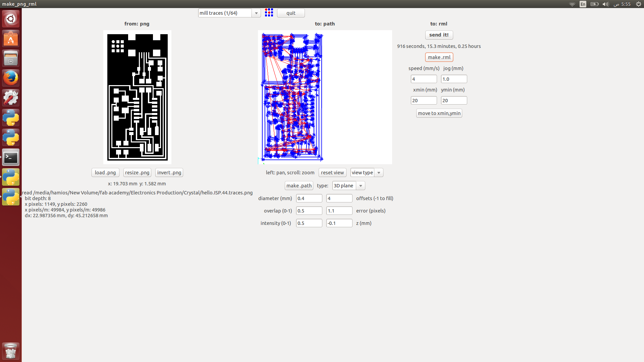Open the view type dropdown

[x=379, y=173]
